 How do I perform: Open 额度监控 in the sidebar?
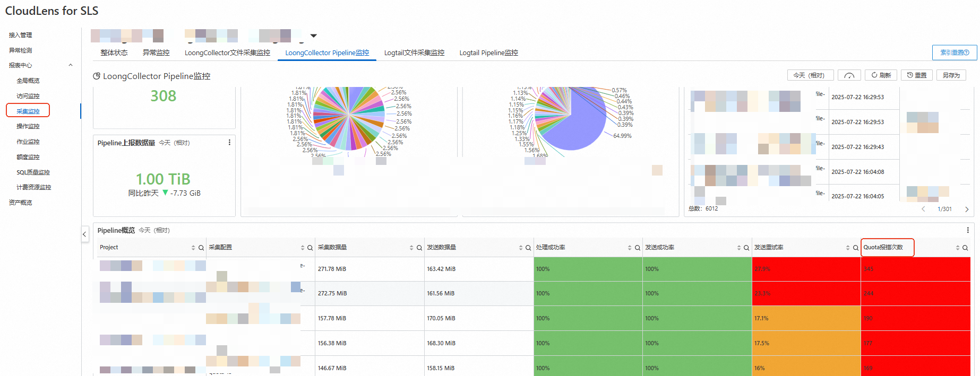point(28,157)
